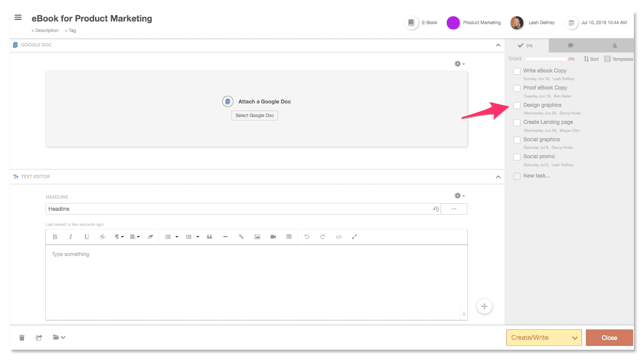Open the hamburger menu
This screenshot has width=644, height=361.
18,18
